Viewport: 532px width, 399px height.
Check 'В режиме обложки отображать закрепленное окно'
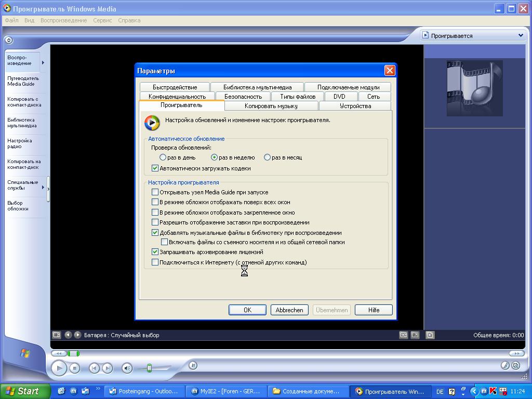155,212
